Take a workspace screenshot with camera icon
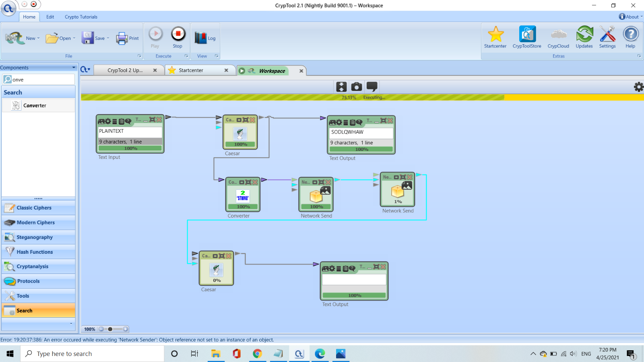This screenshot has width=644, height=362. tap(357, 86)
